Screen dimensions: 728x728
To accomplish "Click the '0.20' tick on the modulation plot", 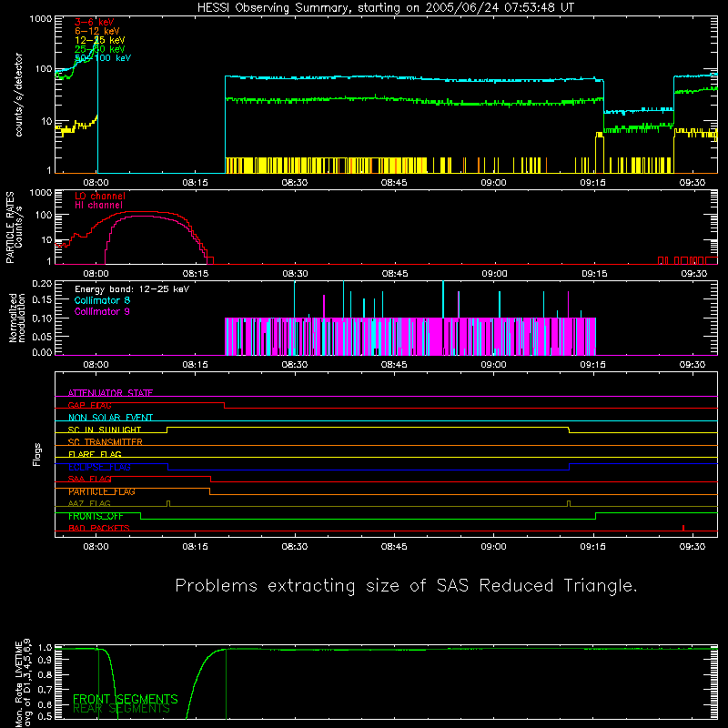I will (42, 283).
